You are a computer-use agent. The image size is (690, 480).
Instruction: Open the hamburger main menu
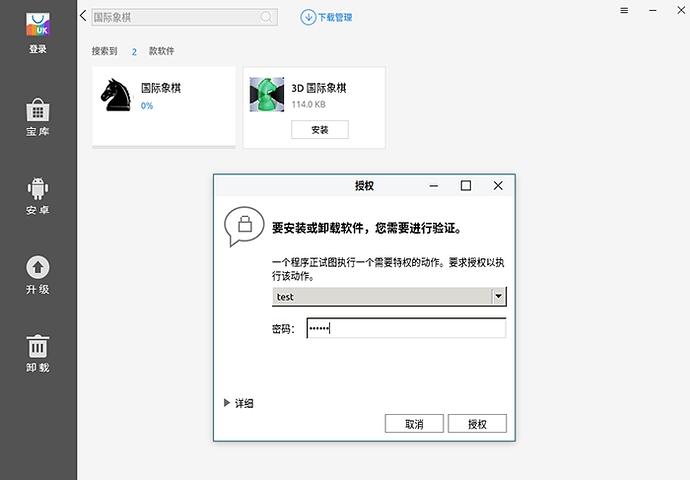coord(624,10)
